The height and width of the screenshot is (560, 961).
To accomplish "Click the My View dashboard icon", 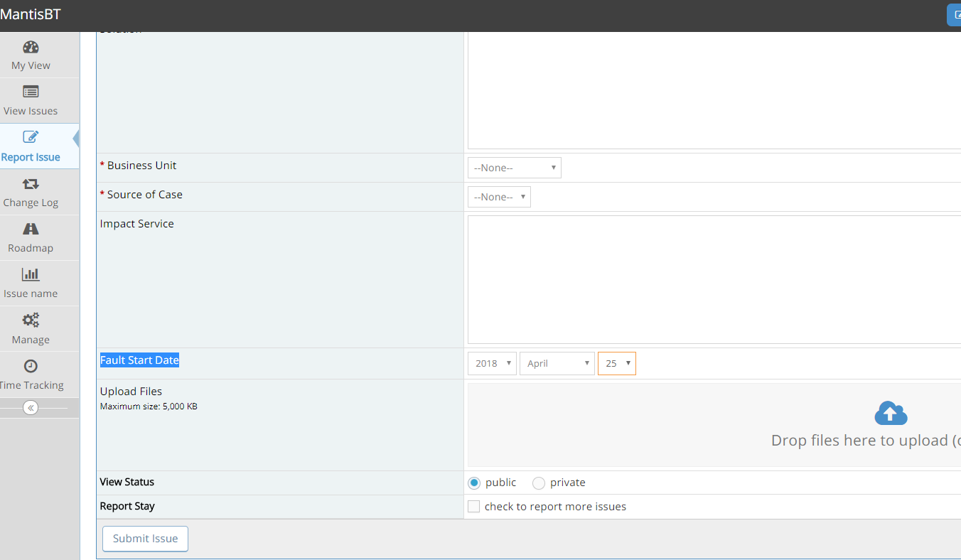I will point(31,48).
